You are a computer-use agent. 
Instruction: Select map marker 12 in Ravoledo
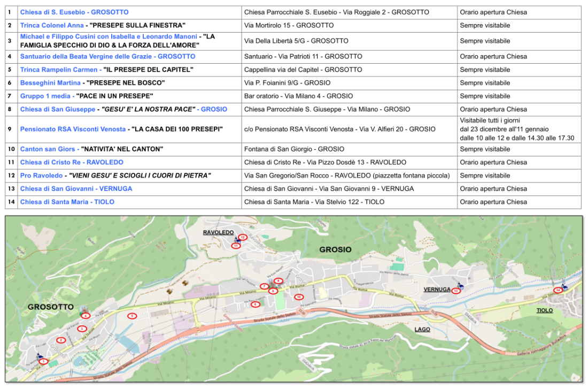pyautogui.click(x=242, y=237)
